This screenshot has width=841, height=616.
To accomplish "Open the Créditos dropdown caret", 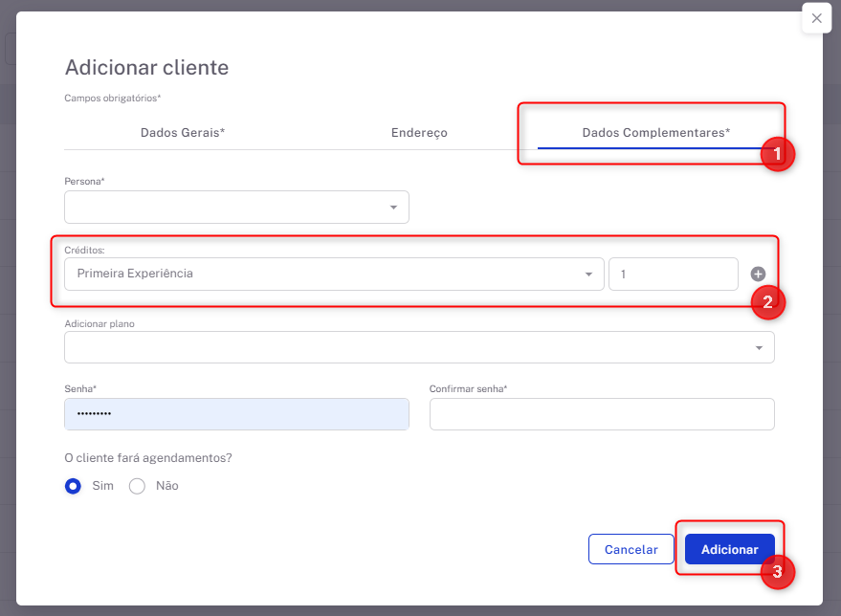I will coord(588,275).
